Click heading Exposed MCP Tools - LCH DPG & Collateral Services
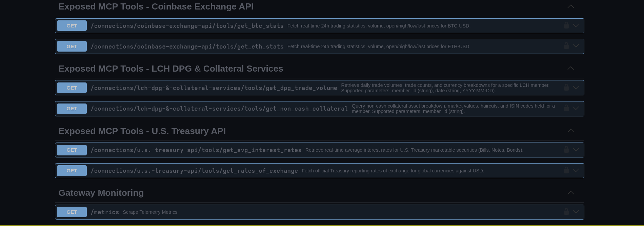The image size is (644, 226). [x=171, y=69]
